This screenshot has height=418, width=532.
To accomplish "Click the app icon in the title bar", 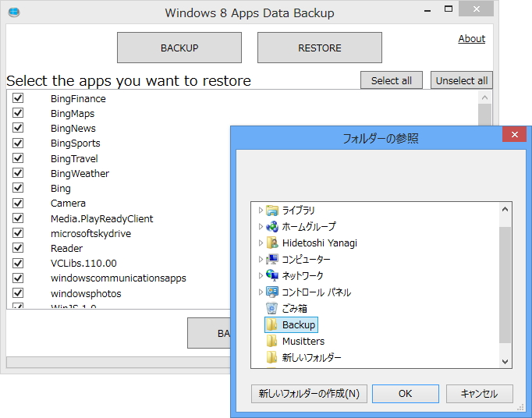I will (14, 12).
